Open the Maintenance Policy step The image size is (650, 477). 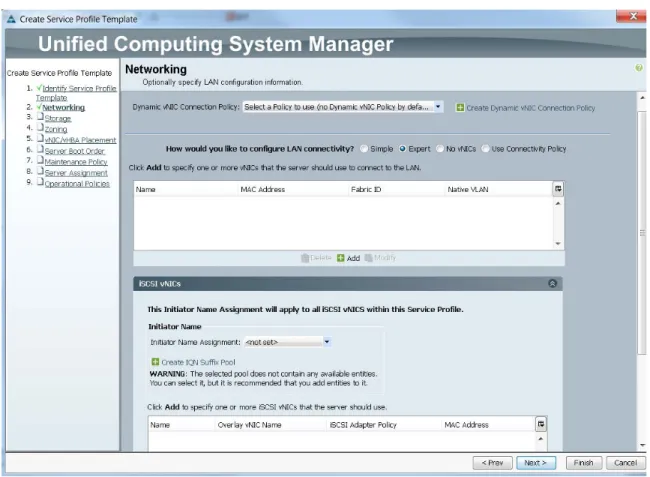tap(76, 162)
